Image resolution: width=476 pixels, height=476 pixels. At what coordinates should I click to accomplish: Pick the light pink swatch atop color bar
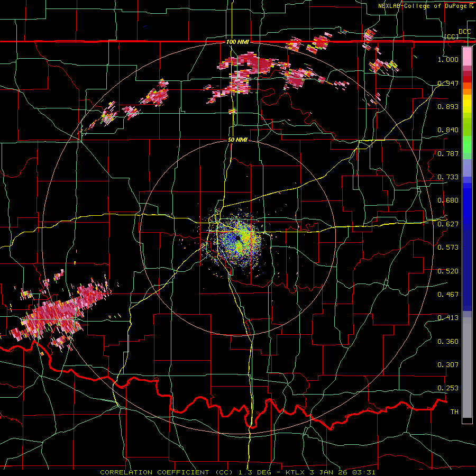tap(467, 56)
